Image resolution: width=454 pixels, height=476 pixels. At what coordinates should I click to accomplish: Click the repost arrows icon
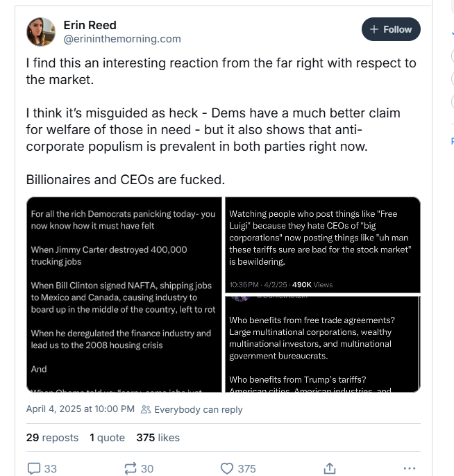(130, 468)
